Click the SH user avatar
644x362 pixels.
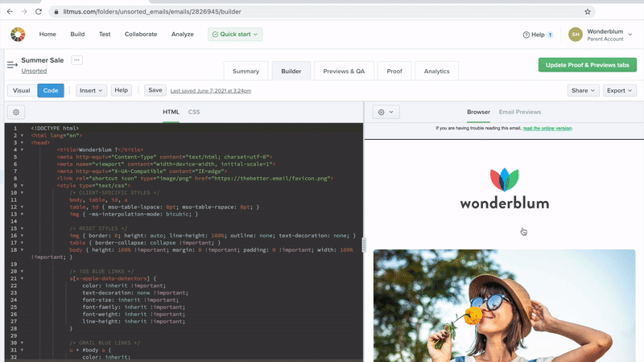[x=576, y=35]
